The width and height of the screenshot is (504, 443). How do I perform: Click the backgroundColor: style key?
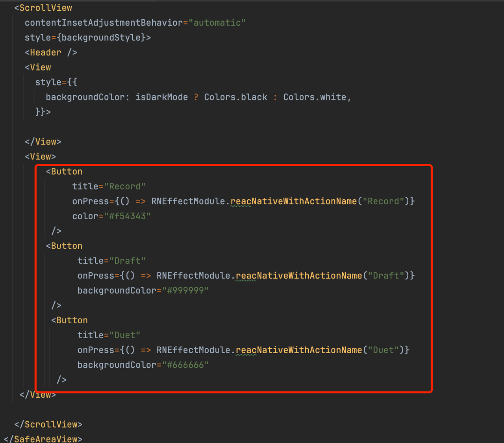point(87,97)
